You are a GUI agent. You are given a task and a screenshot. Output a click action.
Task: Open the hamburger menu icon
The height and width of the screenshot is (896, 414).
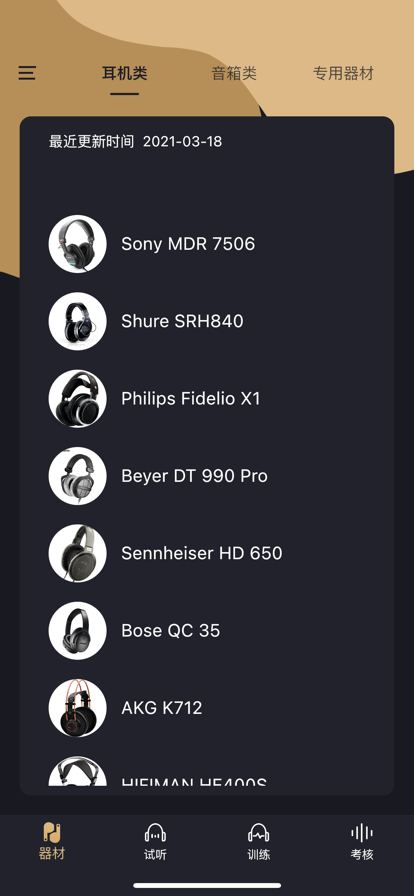[x=27, y=73]
